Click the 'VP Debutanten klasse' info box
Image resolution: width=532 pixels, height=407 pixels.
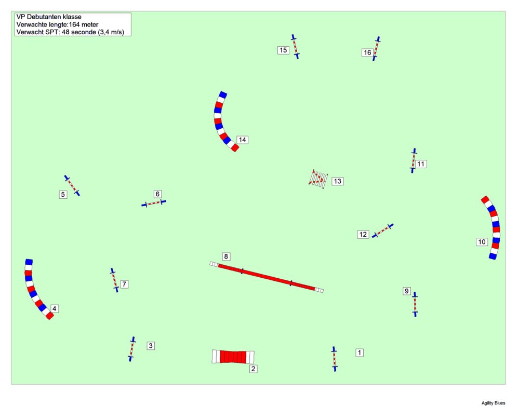pos(73,24)
